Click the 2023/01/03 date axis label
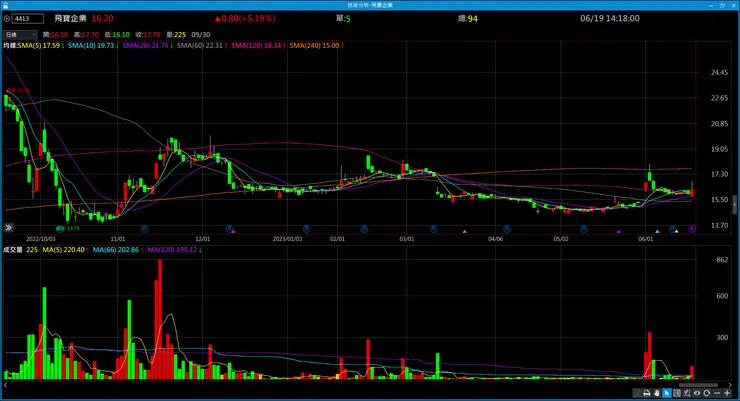The width and height of the screenshot is (740, 401). (x=287, y=239)
